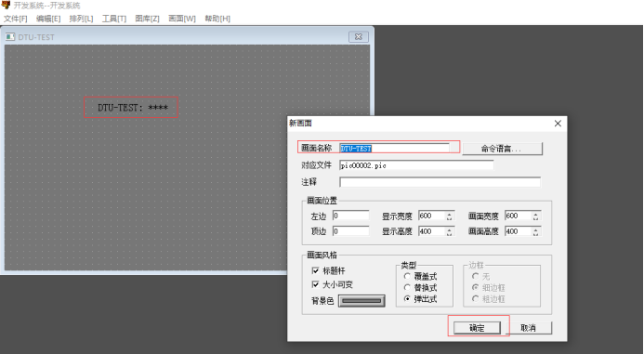Open the 工具[T] menu
The image size is (644, 354).
point(114,19)
